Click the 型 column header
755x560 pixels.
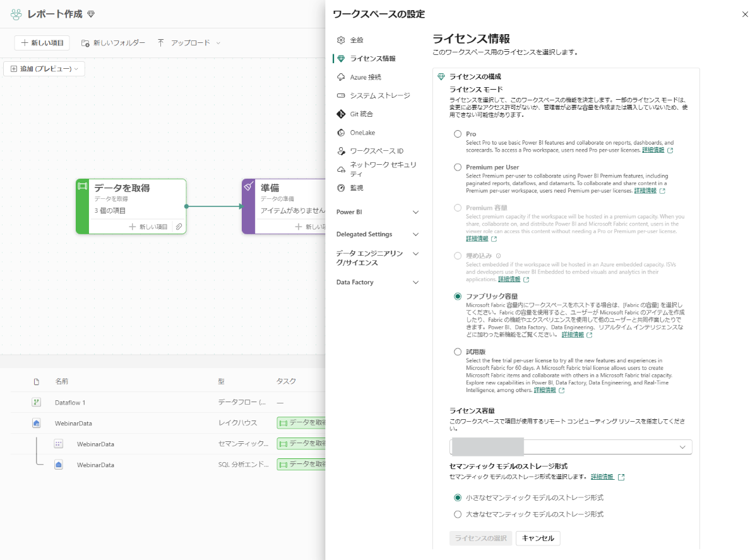click(221, 381)
